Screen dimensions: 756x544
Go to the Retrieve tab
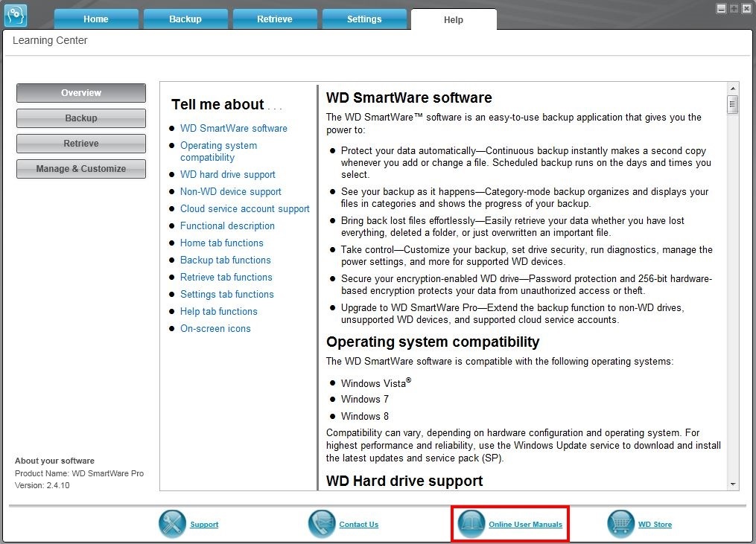[275, 19]
